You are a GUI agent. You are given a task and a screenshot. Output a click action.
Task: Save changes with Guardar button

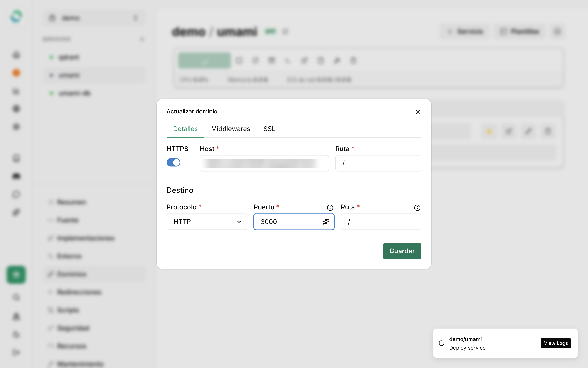pyautogui.click(x=402, y=251)
